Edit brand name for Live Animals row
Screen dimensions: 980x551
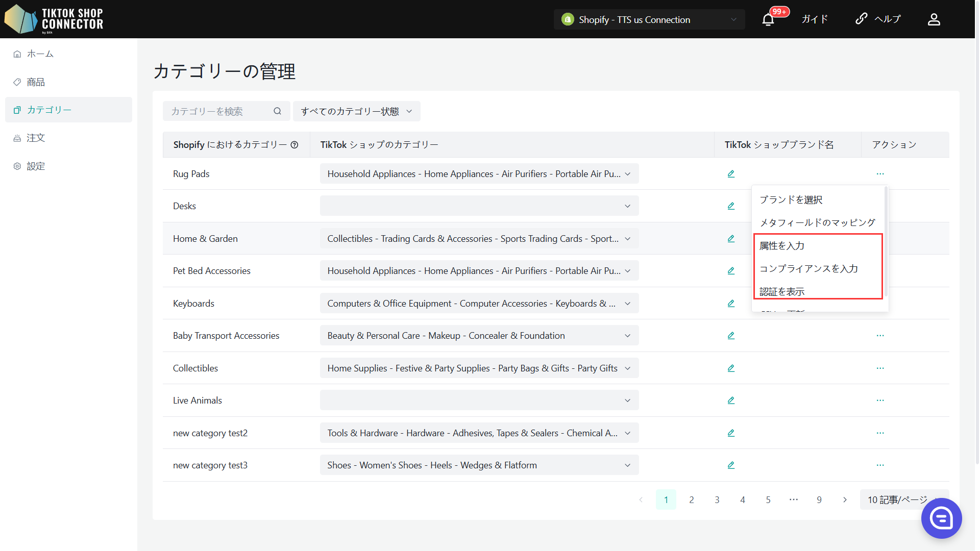pyautogui.click(x=731, y=400)
